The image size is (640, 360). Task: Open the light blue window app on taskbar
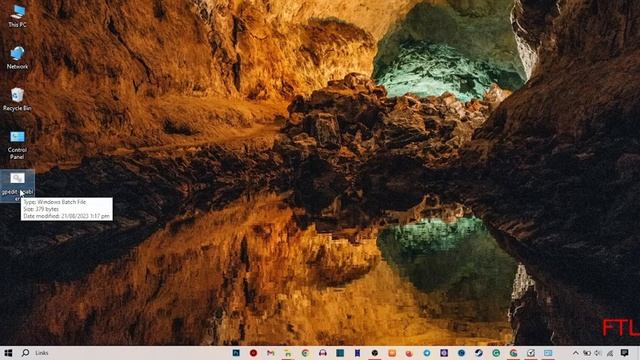(x=548, y=353)
